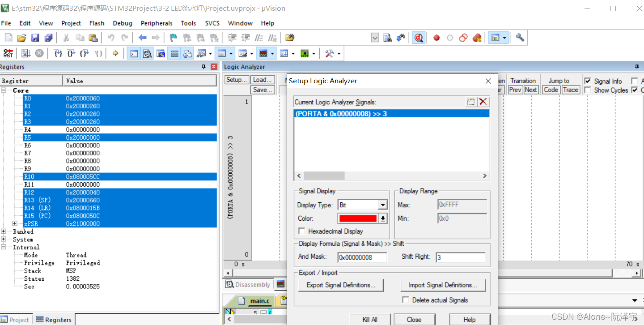
Task: Click the Kill All Breakpoints icon
Action: [477, 38]
